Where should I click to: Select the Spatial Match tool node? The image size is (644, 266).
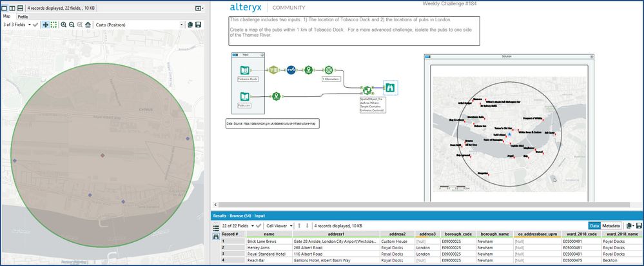click(x=367, y=90)
